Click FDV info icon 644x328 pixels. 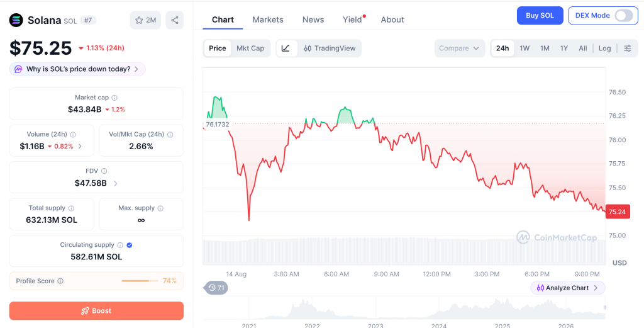pyautogui.click(x=104, y=171)
